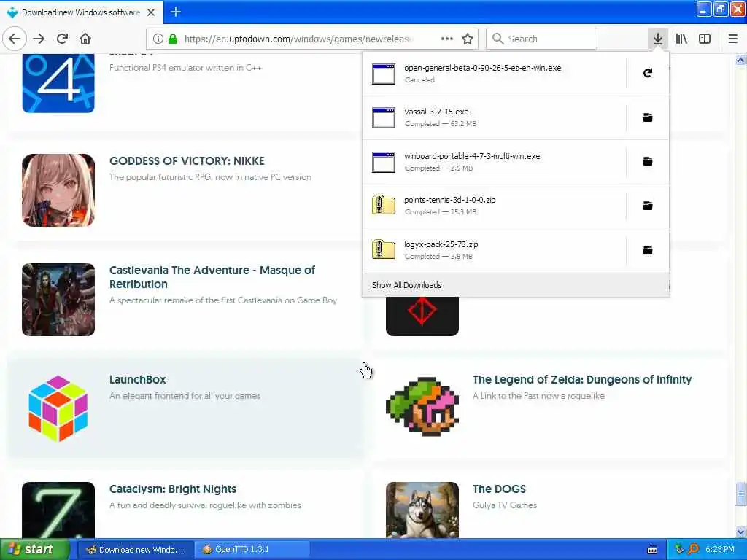Reload the current page
This screenshot has width=747, height=560.
click(x=62, y=39)
